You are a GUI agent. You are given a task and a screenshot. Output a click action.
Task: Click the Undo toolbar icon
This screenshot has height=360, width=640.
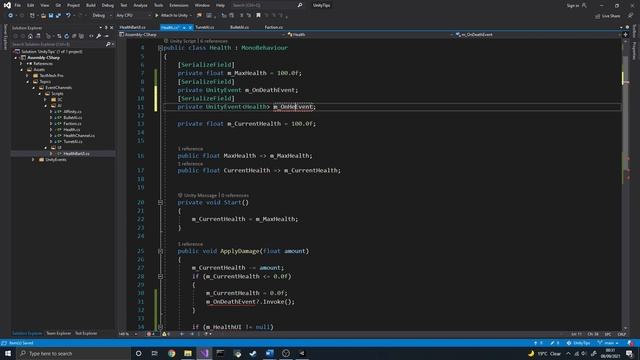[x=68, y=16]
